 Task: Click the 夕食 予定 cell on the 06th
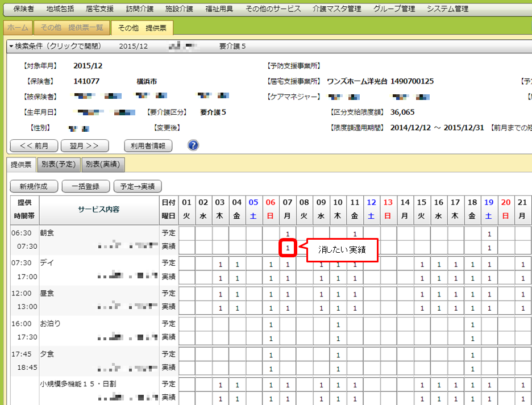[271, 355]
